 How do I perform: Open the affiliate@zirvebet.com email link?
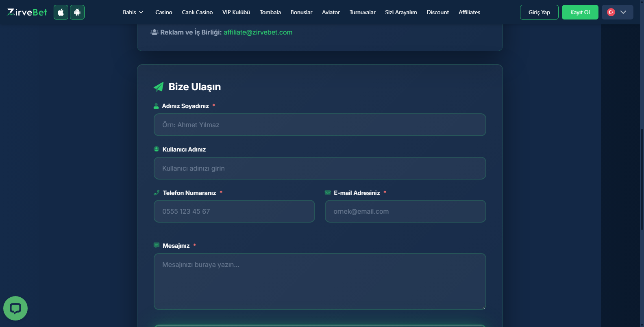tap(258, 32)
